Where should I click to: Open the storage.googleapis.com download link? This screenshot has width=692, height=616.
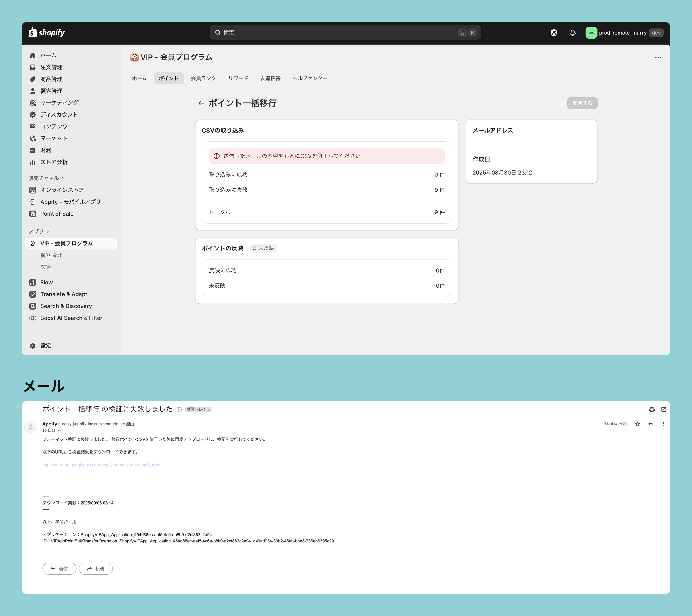(101, 465)
